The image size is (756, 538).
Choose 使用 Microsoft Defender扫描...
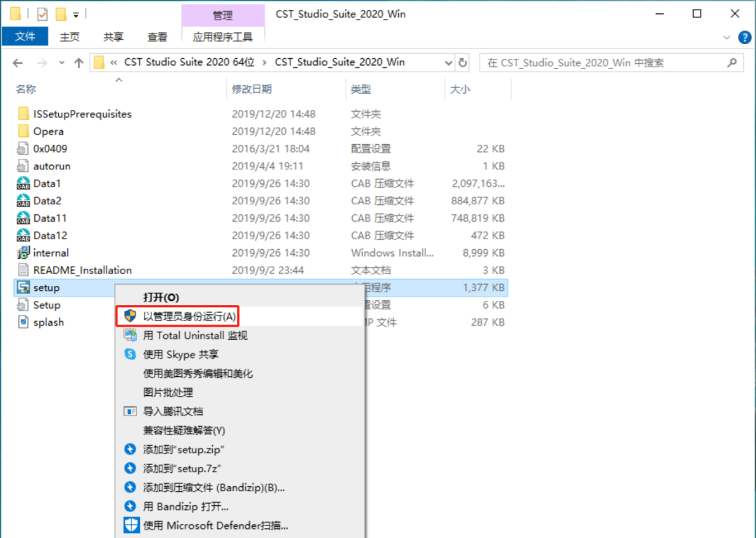tap(239, 525)
